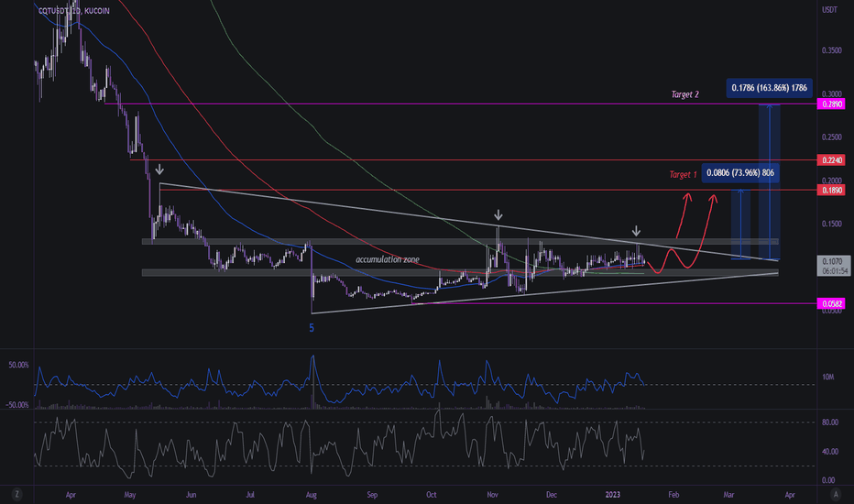Image resolution: width=854 pixels, height=504 pixels.
Task: Click the Target 2 text annotation
Action: pyautogui.click(x=684, y=94)
